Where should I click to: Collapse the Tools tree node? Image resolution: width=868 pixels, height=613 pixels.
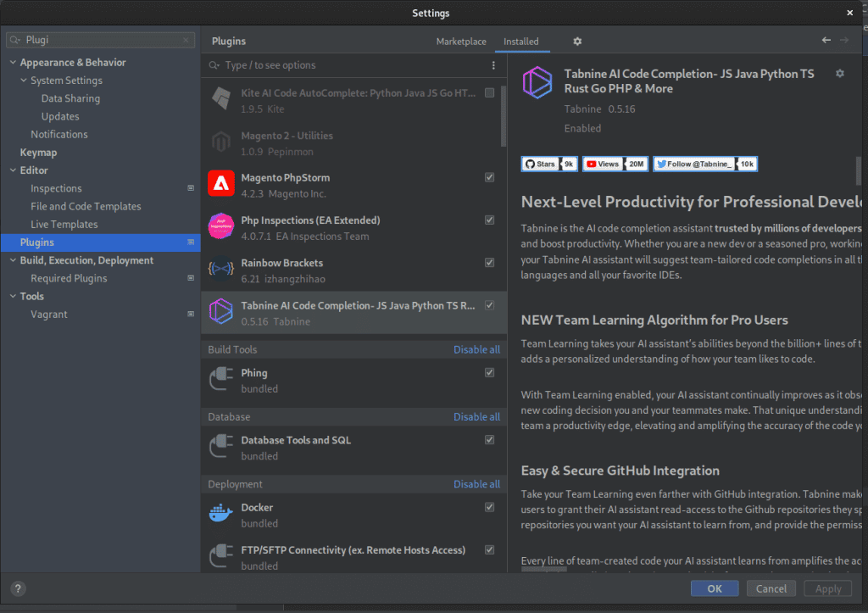click(x=13, y=296)
